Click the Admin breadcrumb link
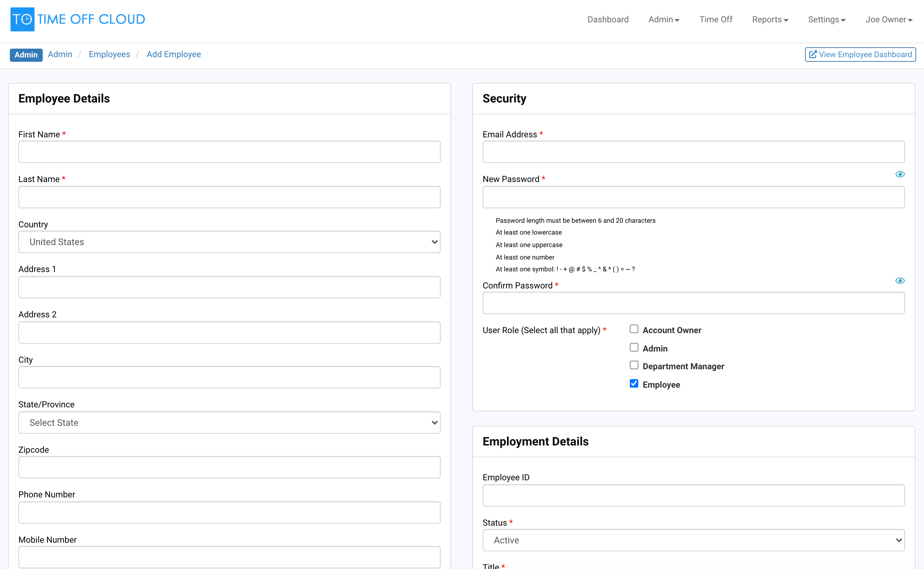 click(x=60, y=55)
